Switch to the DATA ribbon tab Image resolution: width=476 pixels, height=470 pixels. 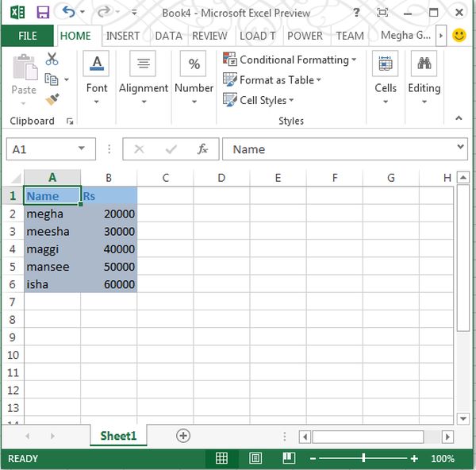coord(169,36)
